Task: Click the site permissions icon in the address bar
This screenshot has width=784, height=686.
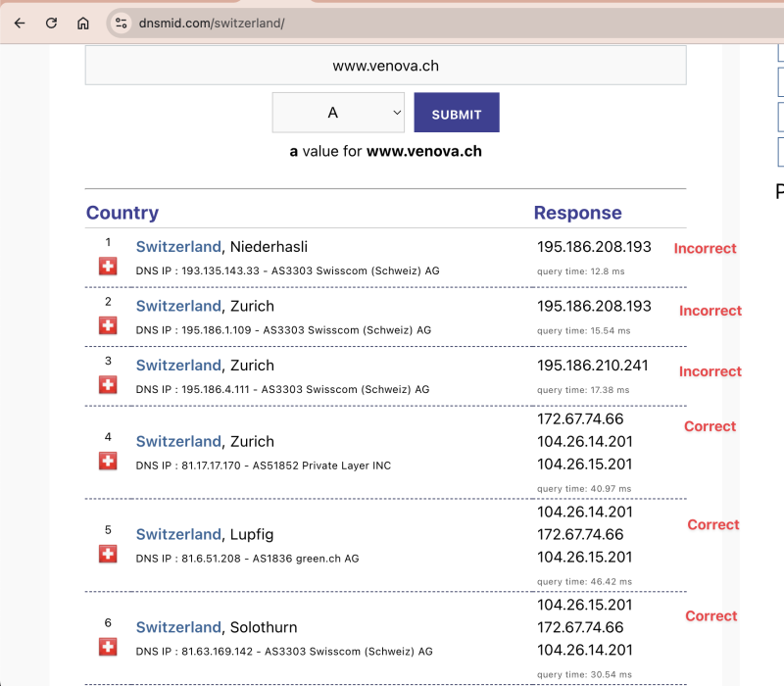Action: [120, 22]
